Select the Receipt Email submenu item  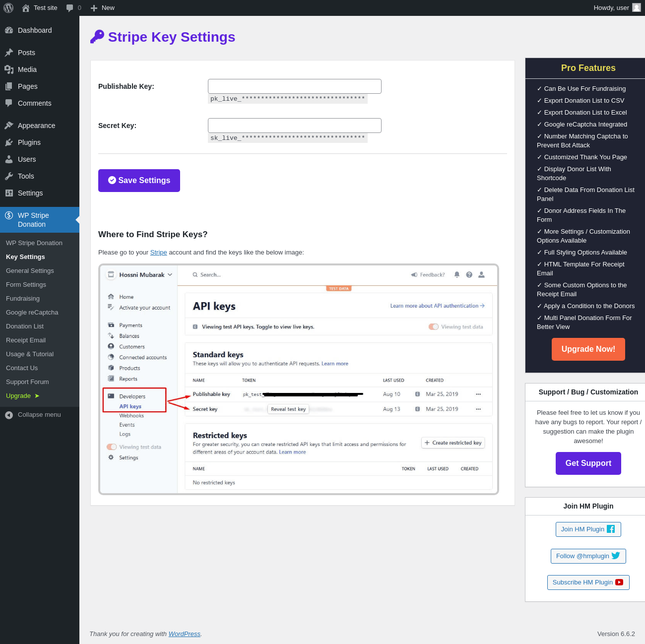pos(26,340)
